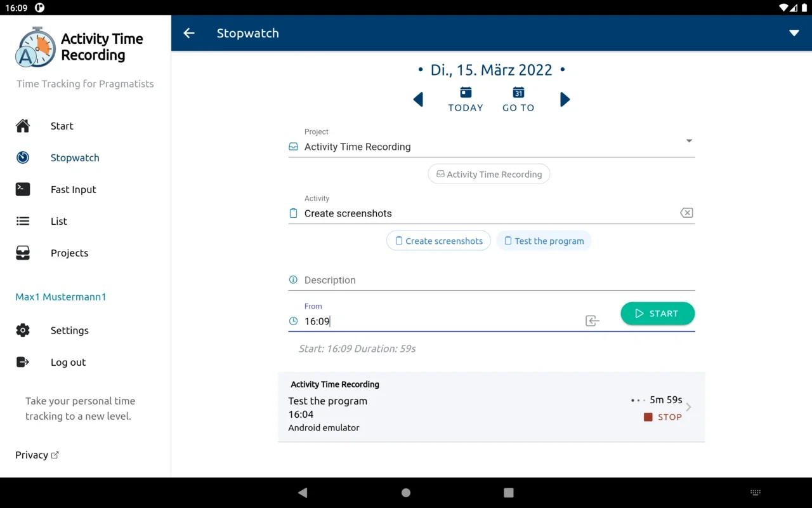Select the Activity Time Recording project chip

(x=489, y=174)
